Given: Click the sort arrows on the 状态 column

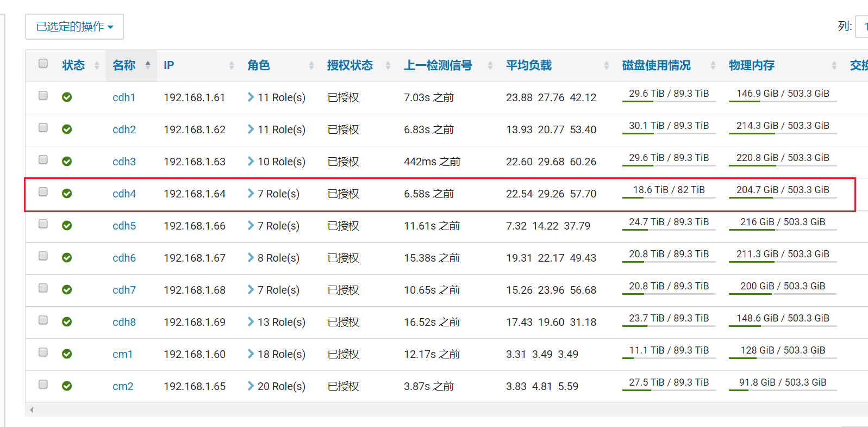Looking at the screenshot, I should 97,65.
